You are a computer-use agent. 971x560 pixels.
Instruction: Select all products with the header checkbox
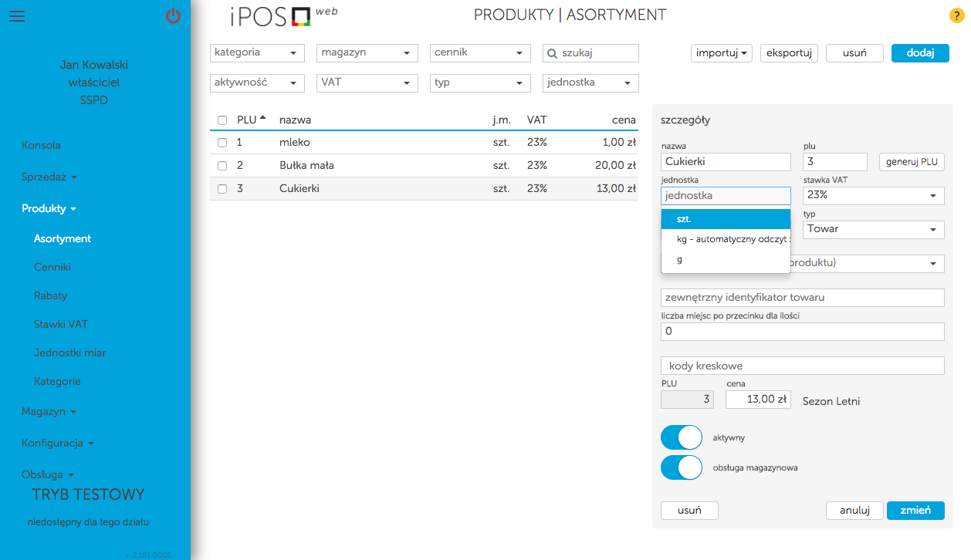(222, 120)
